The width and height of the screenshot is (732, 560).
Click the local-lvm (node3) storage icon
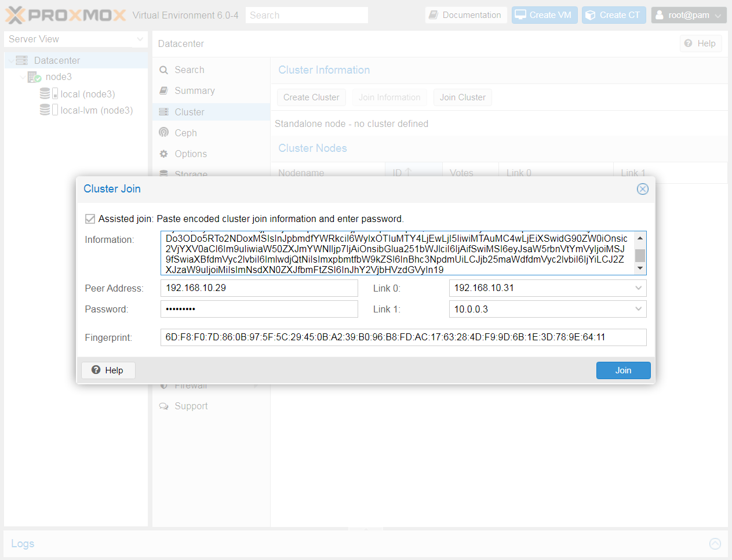pyautogui.click(x=48, y=110)
